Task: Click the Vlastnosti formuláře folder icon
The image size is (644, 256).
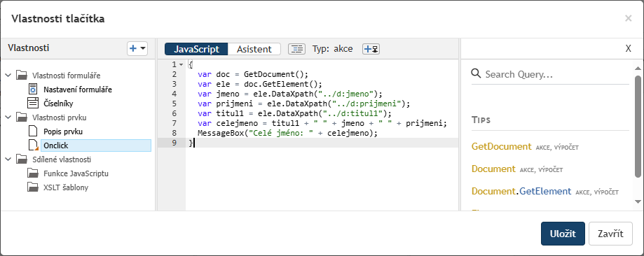Action: pyautogui.click(x=21, y=75)
